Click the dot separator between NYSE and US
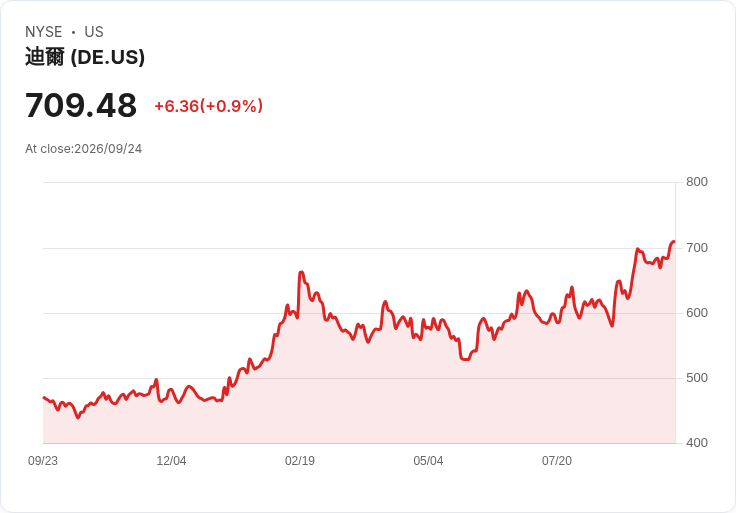Image resolution: width=736 pixels, height=513 pixels. 73,32
